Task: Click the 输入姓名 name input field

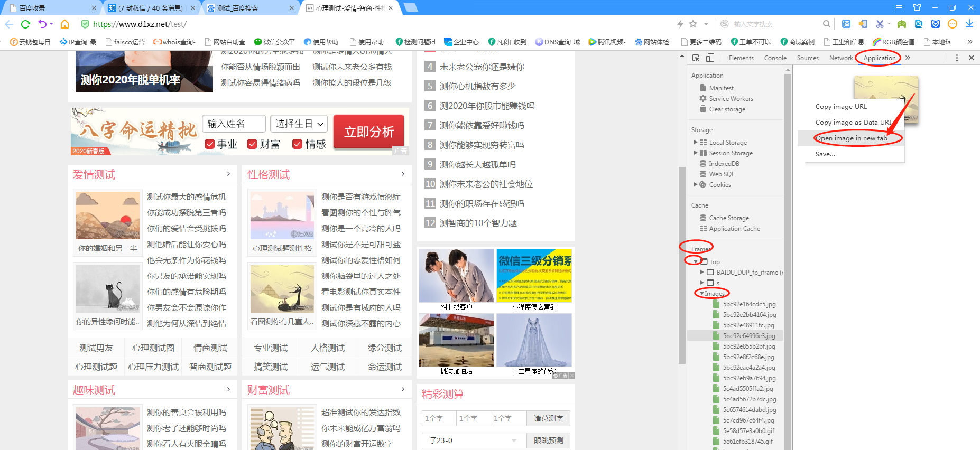Action: pyautogui.click(x=234, y=124)
